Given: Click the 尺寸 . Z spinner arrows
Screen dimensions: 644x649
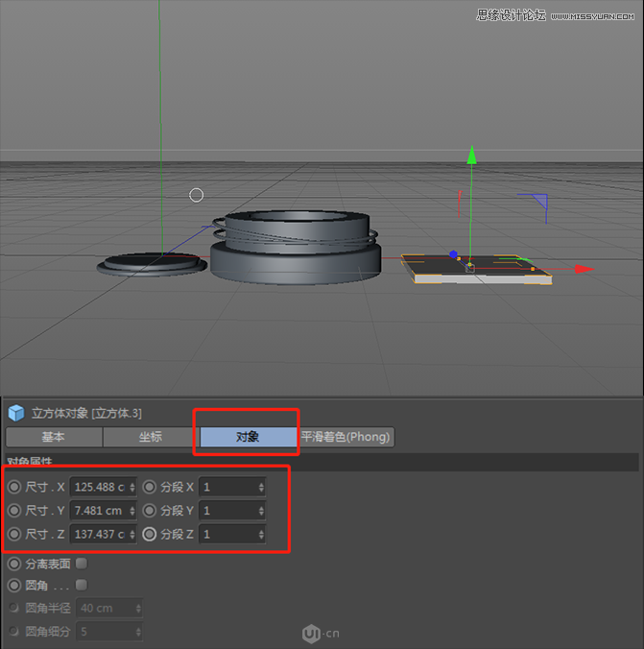Looking at the screenshot, I should click(131, 534).
